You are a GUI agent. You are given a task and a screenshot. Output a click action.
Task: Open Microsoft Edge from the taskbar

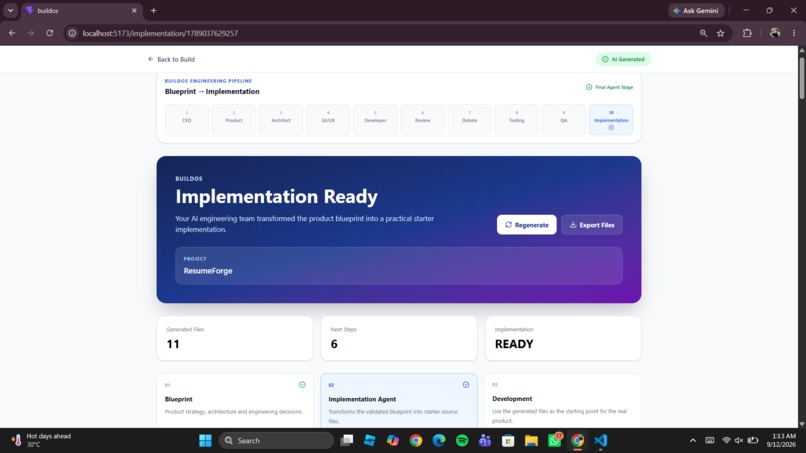pyautogui.click(x=439, y=441)
